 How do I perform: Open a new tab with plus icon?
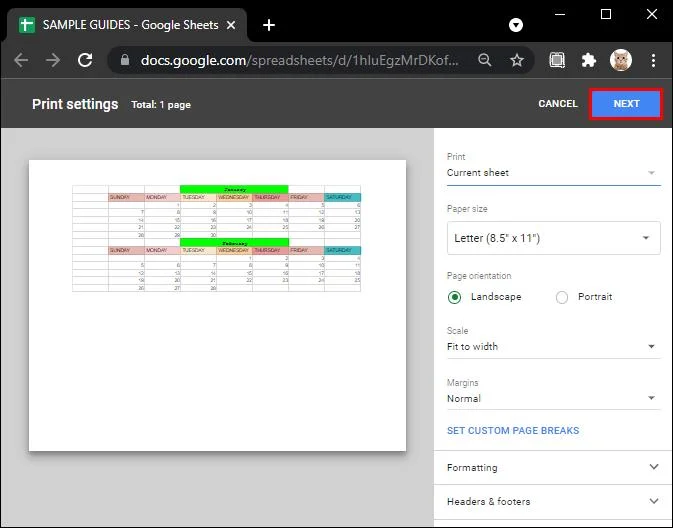[269, 25]
